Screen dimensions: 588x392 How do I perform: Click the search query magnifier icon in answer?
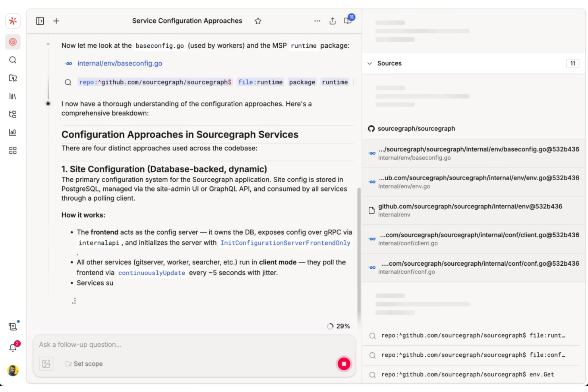pyautogui.click(x=68, y=82)
